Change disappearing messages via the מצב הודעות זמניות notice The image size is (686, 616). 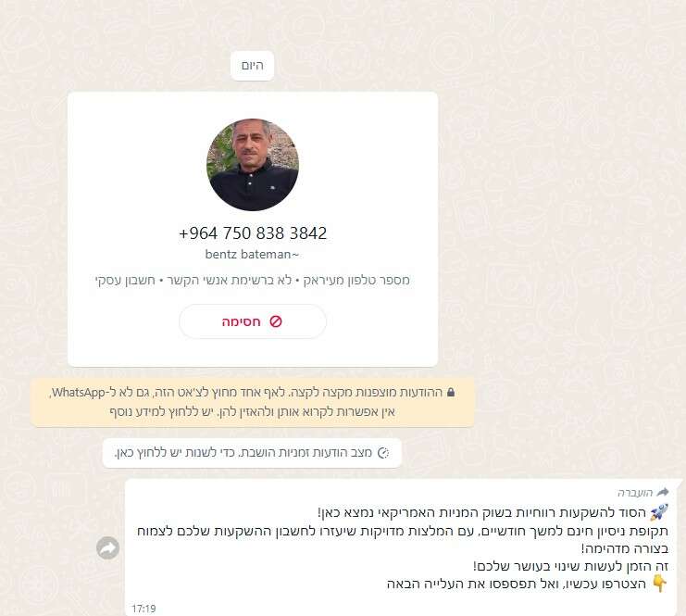click(x=252, y=453)
